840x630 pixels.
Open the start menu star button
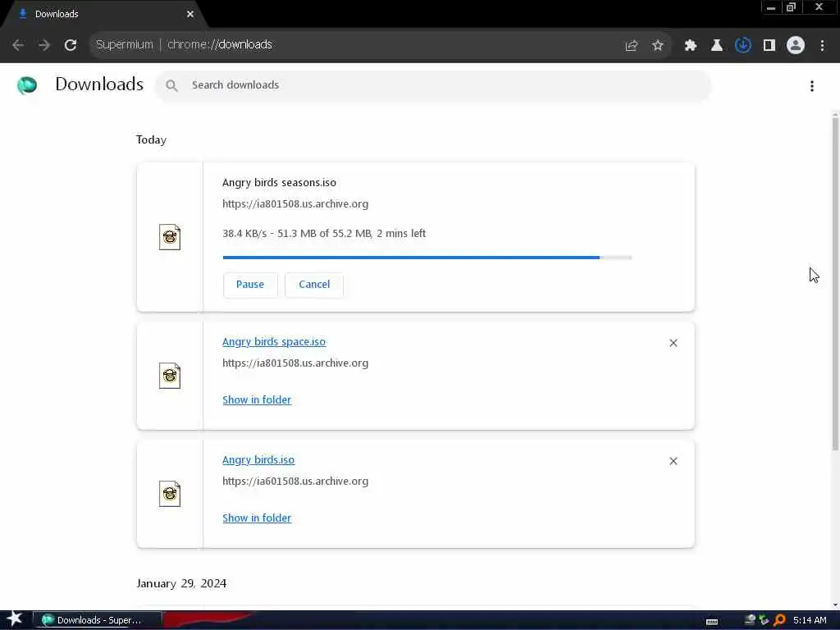tap(15, 619)
